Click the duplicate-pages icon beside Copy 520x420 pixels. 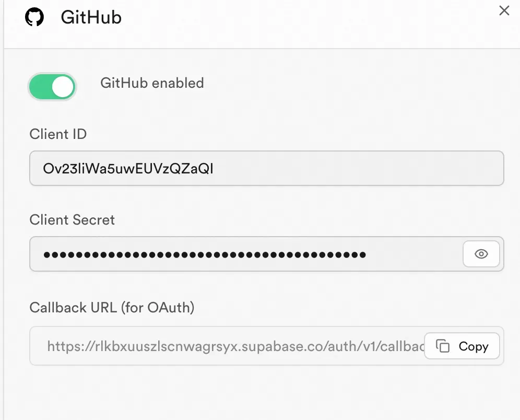click(x=442, y=346)
